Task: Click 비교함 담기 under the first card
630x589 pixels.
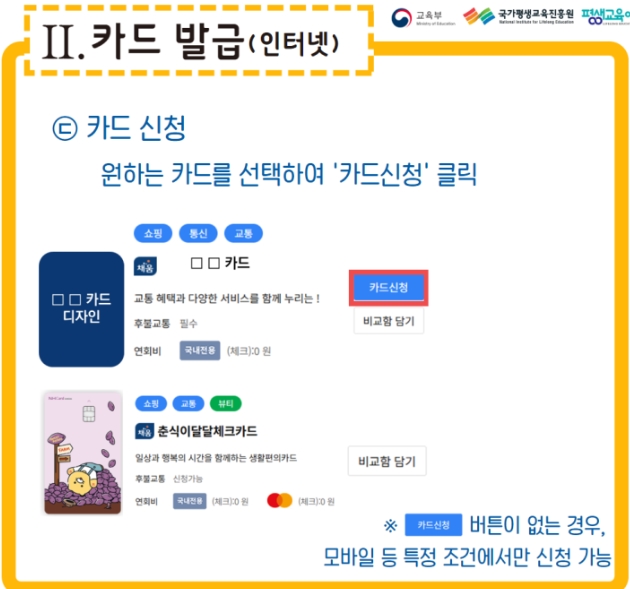Action: [x=389, y=321]
